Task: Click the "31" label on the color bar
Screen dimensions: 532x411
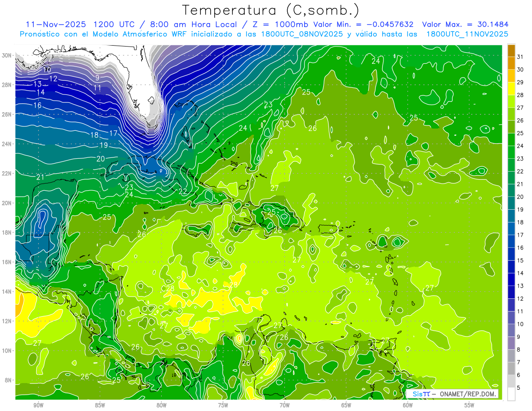Action: pyautogui.click(x=520, y=57)
